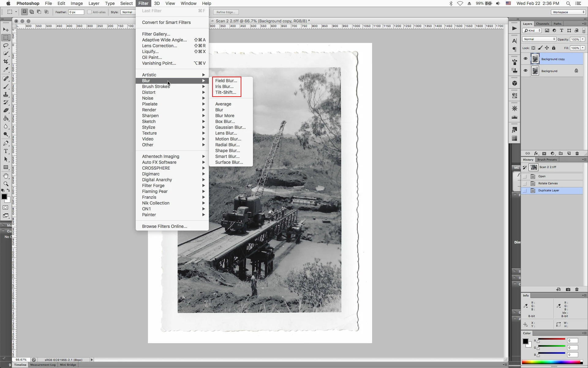Click the foreground color swatch in toolbar
Viewport: 588px width, 368px height.
point(4,197)
